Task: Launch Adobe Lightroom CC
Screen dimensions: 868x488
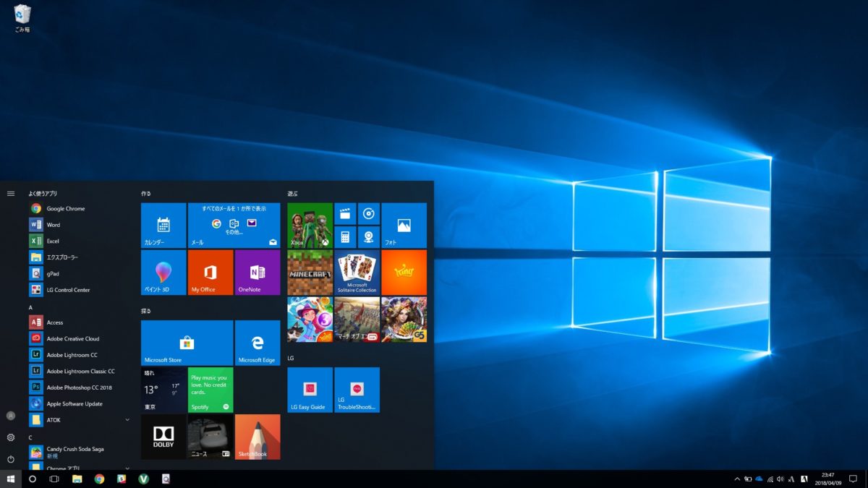Action: tap(80, 355)
